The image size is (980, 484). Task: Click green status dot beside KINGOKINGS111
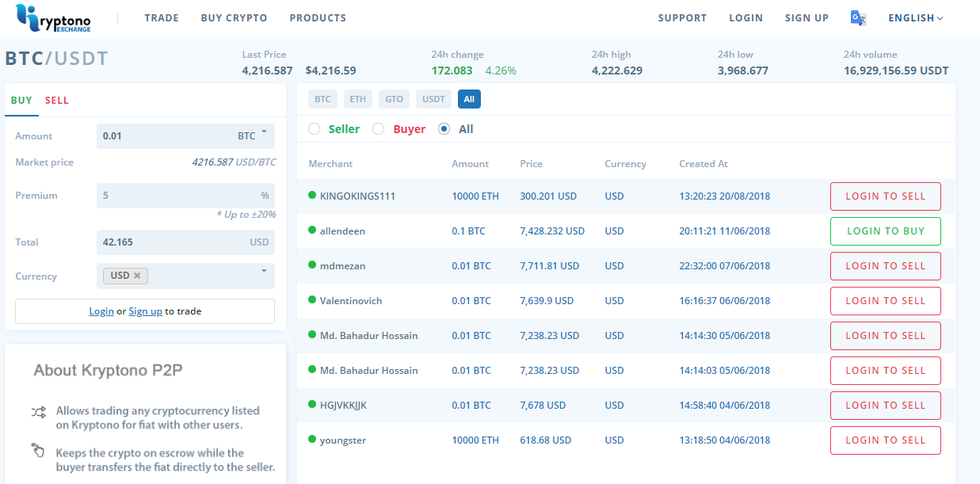tap(312, 196)
